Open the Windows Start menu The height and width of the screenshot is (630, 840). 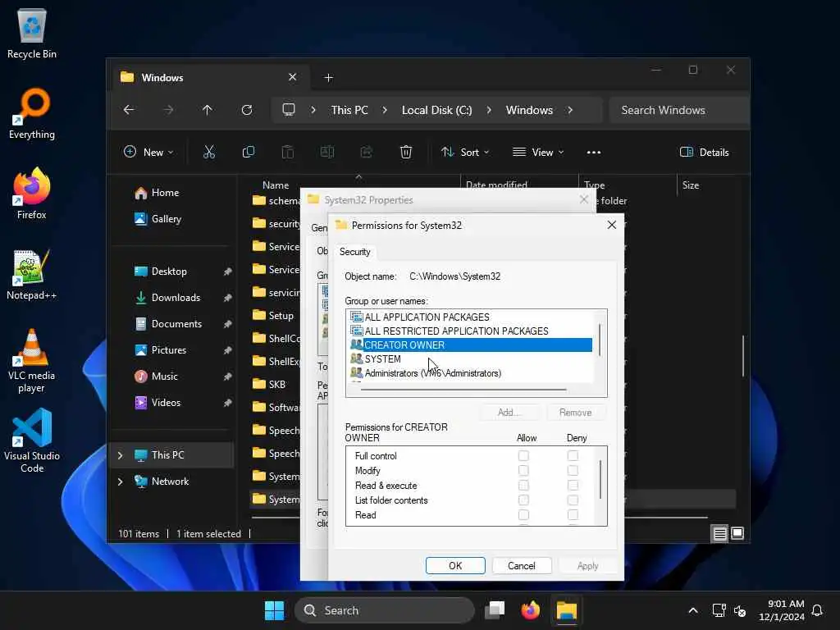pyautogui.click(x=274, y=610)
